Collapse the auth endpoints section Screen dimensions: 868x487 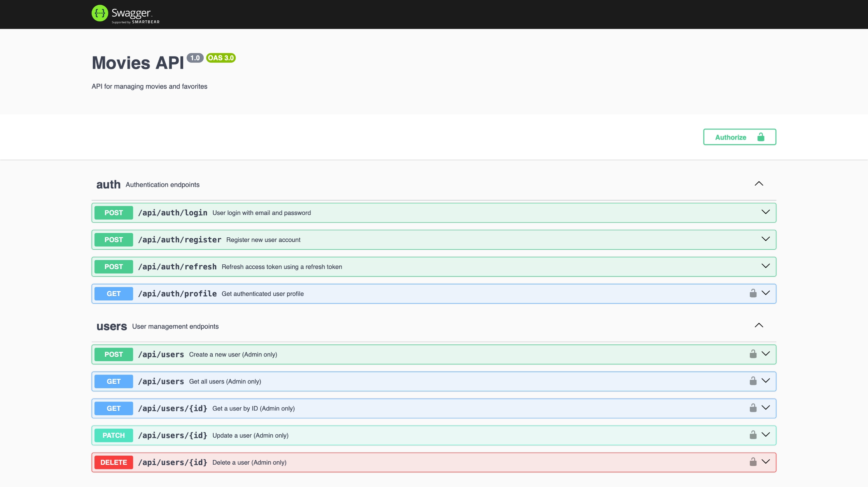click(x=759, y=184)
